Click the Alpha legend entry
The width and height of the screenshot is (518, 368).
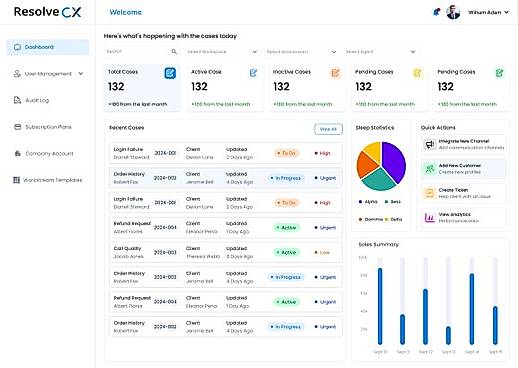click(x=368, y=202)
